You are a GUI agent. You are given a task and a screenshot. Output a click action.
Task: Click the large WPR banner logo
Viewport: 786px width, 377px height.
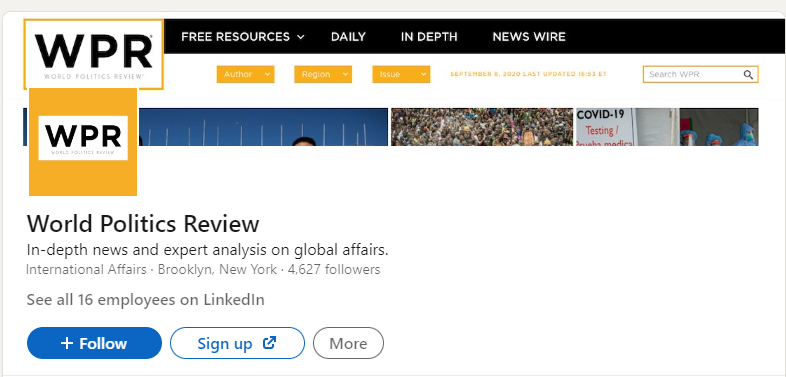coord(94,55)
